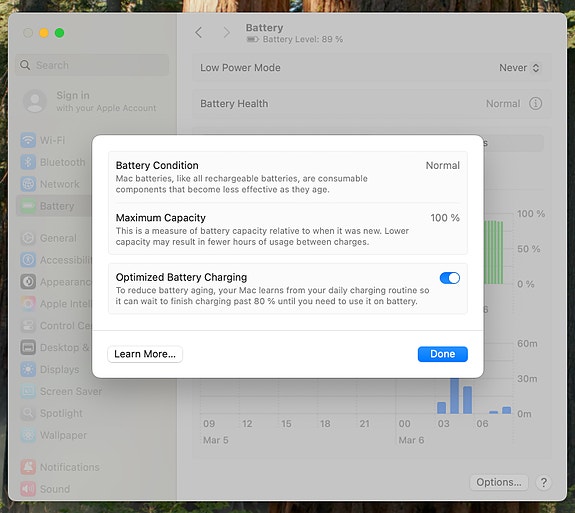Open the Notifications sidebar icon
The width and height of the screenshot is (575, 513).
click(x=28, y=467)
